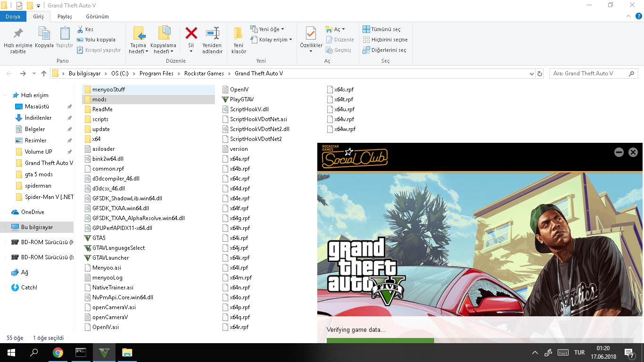644x362 pixels.
Task: Click Bu bilgisayar in the address bar
Action: pos(85,74)
